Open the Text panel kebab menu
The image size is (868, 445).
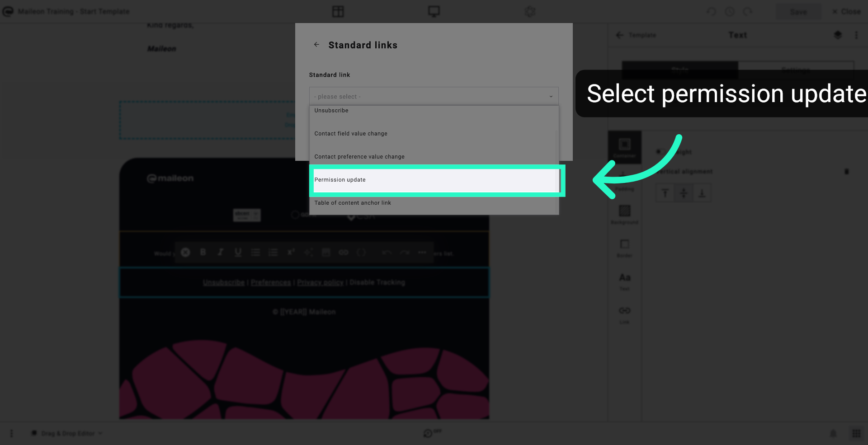click(856, 35)
